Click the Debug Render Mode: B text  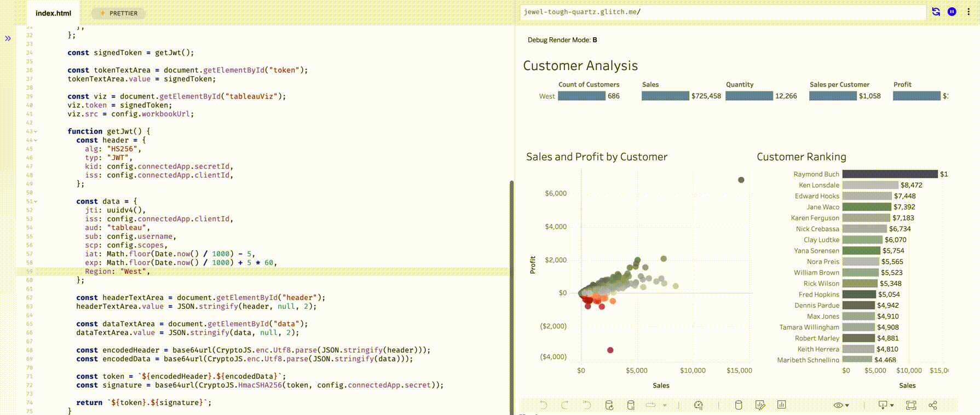pyautogui.click(x=562, y=40)
